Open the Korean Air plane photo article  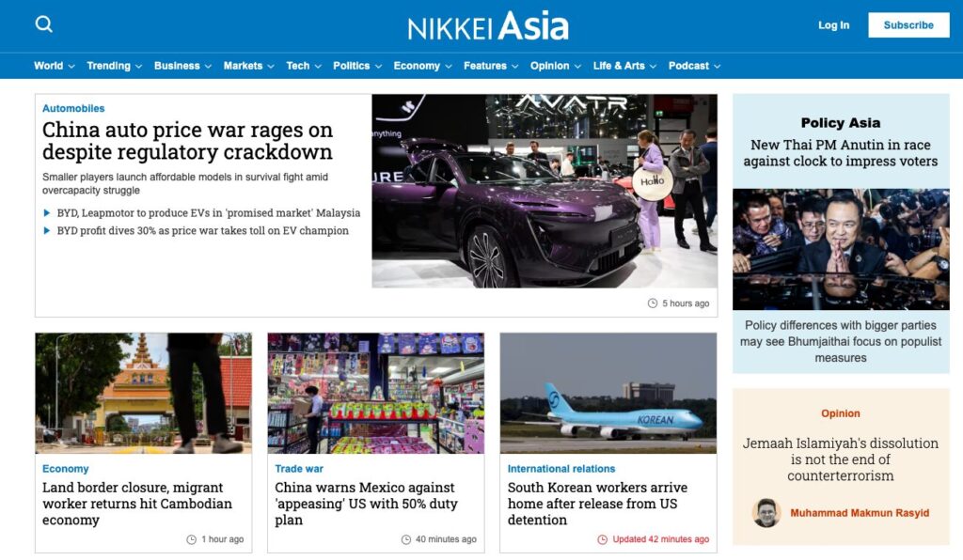pyautogui.click(x=608, y=393)
